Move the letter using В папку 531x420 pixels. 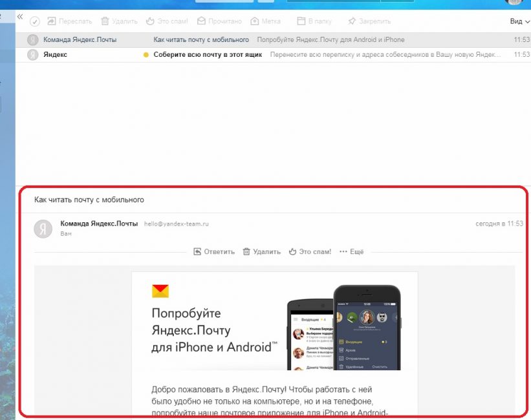pyautogui.click(x=314, y=21)
